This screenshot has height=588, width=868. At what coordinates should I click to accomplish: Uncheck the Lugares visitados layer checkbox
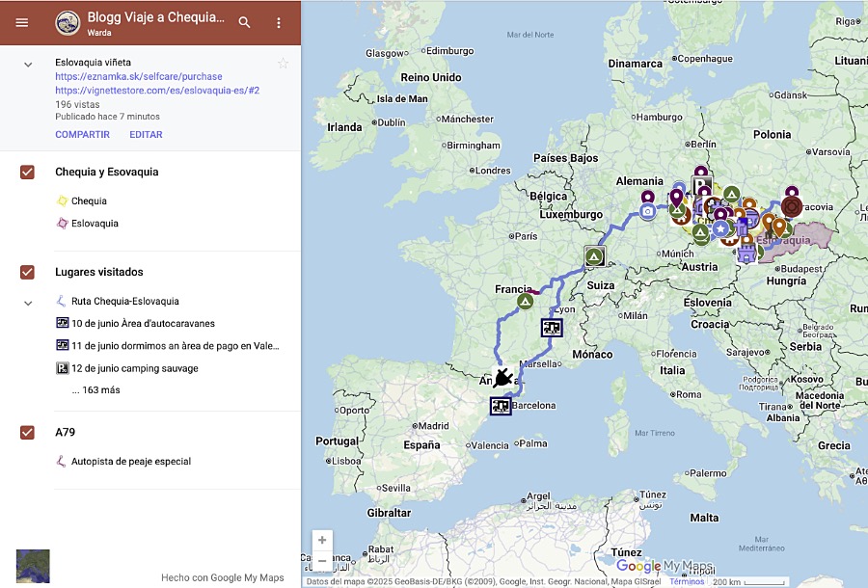(27, 272)
